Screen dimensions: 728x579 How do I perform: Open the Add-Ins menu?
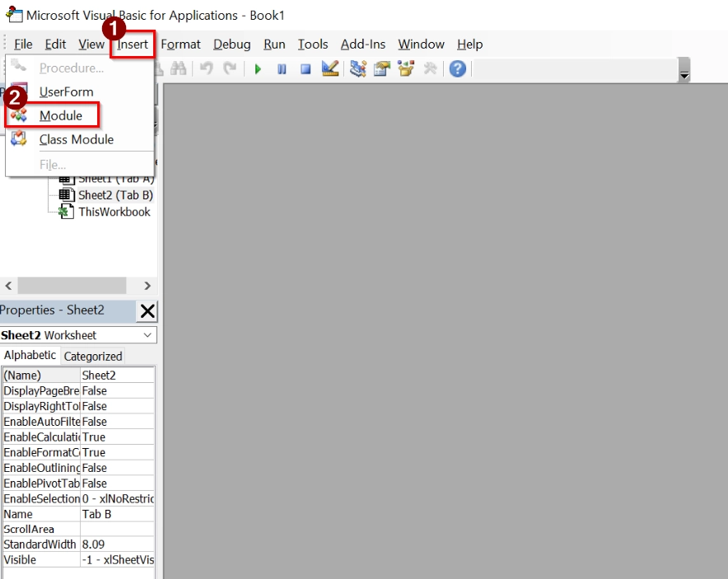coord(363,44)
